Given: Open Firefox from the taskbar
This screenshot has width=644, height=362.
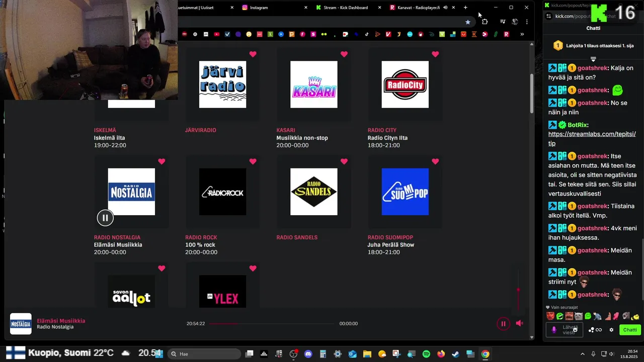Looking at the screenshot, I should pos(441,354).
